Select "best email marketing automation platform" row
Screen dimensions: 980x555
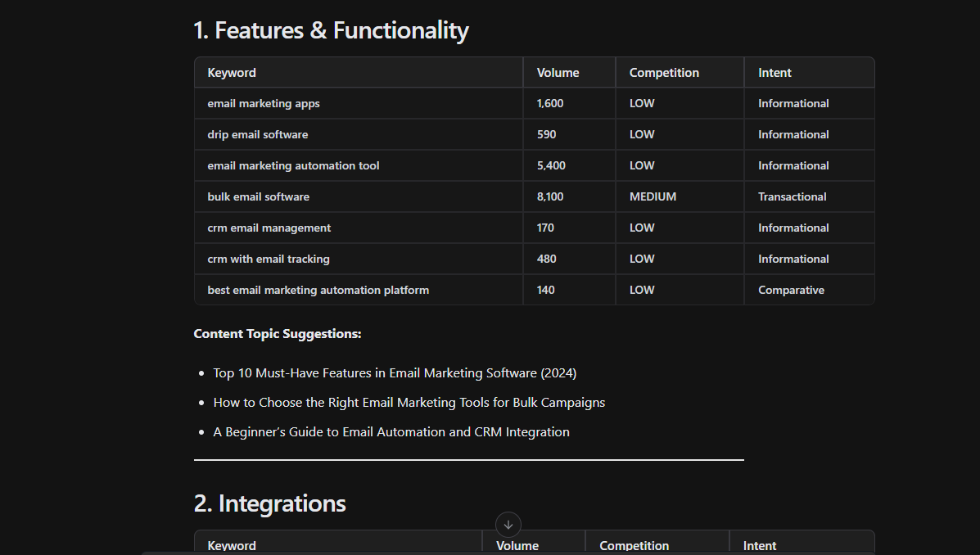pyautogui.click(x=318, y=291)
